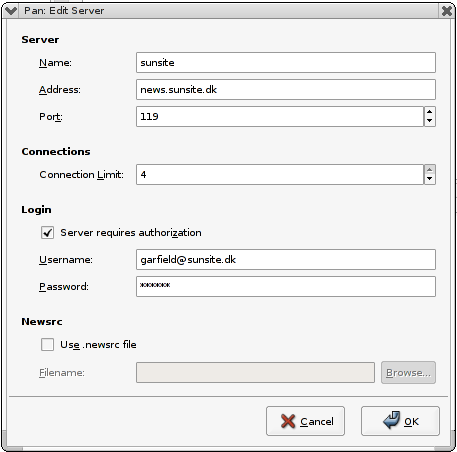Cancel the server edits
The width and height of the screenshot is (457, 452).
(x=305, y=421)
